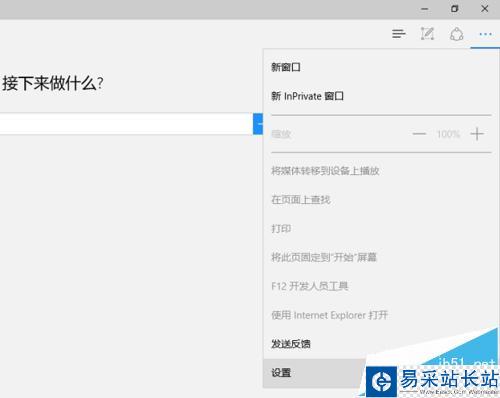Image resolution: width=500 pixels, height=398 pixels.
Task: Open the Share icon in toolbar
Action: point(456,34)
